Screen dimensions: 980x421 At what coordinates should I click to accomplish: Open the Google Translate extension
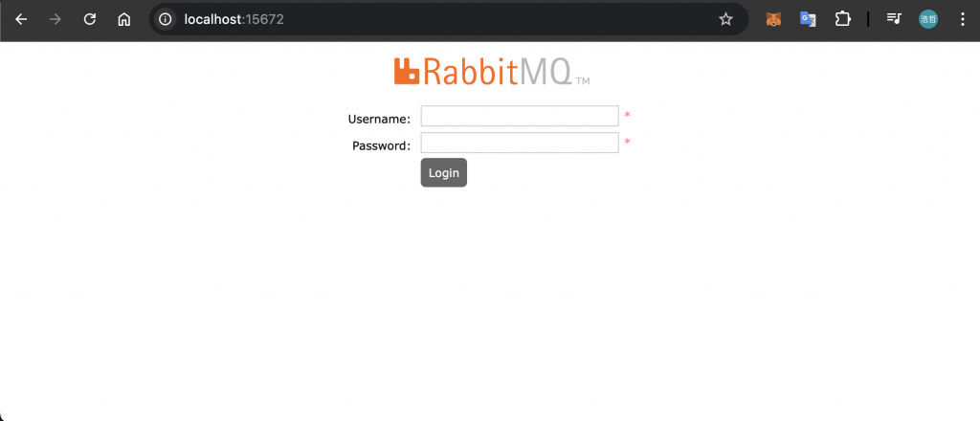(808, 19)
